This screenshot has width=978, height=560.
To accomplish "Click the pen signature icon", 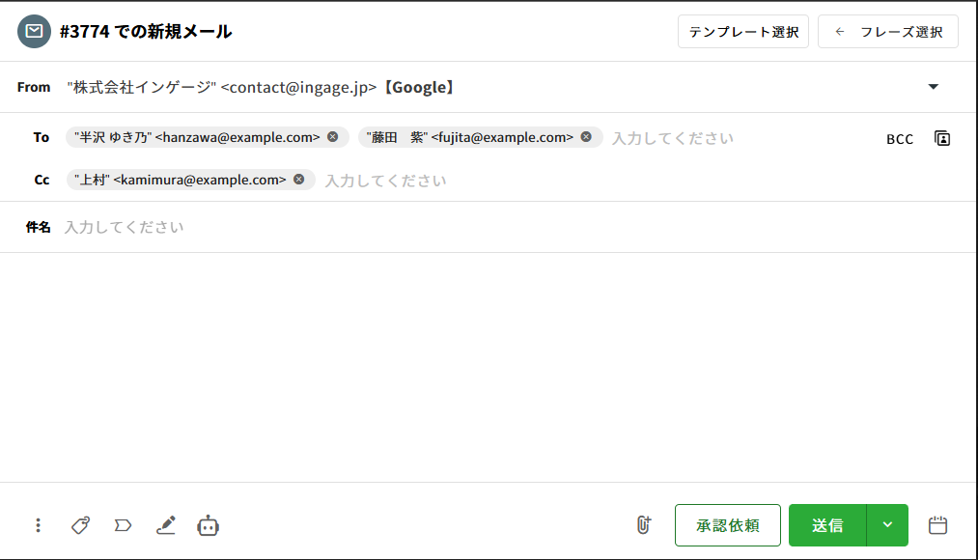I will [x=166, y=525].
